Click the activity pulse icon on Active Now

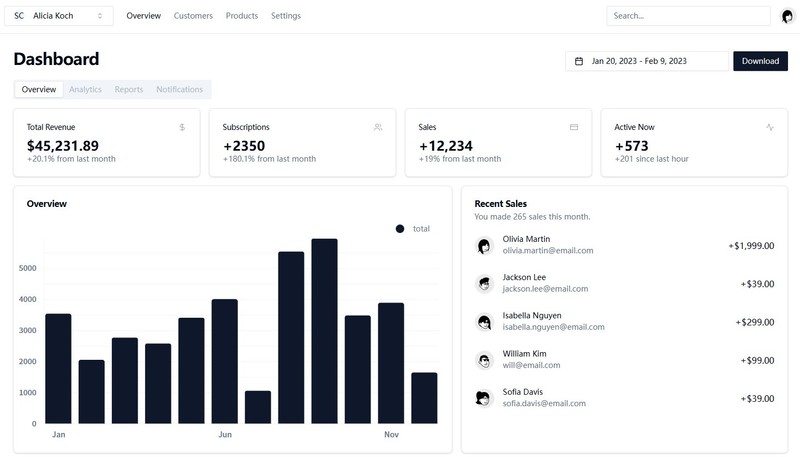[x=769, y=127]
